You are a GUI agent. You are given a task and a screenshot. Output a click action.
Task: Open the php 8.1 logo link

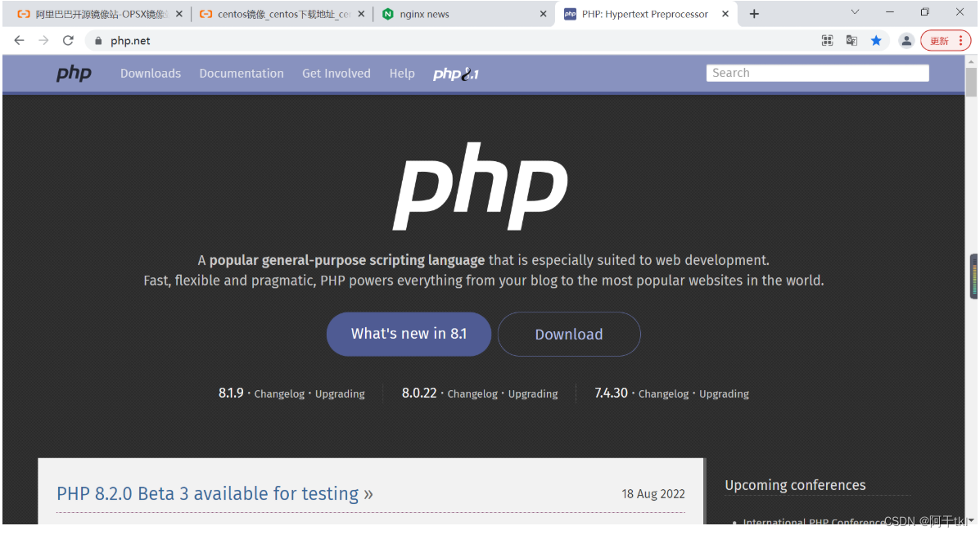456,74
